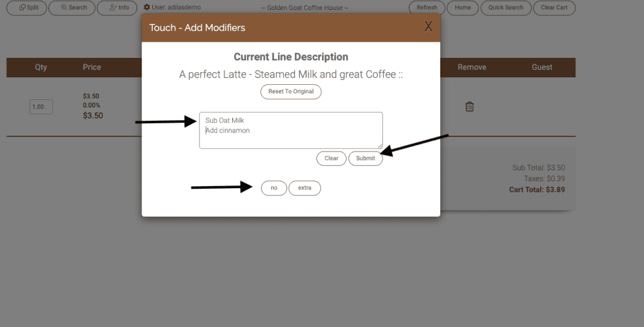Go to Home
The image size is (644, 327).
tap(462, 8)
